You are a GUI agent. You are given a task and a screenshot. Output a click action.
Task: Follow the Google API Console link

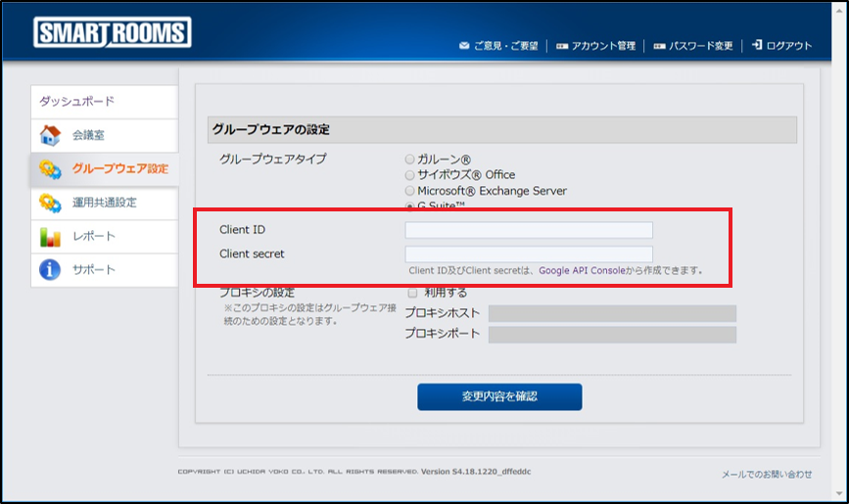[x=581, y=270]
